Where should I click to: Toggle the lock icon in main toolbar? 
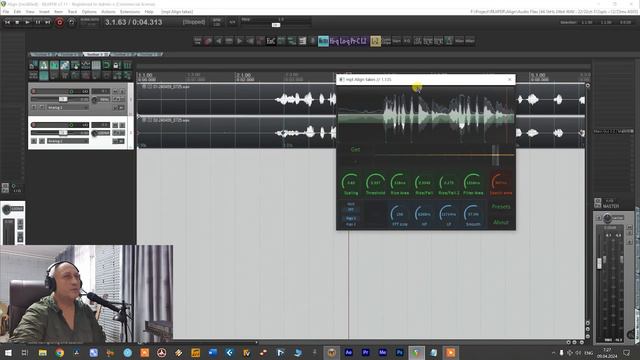(116, 65)
